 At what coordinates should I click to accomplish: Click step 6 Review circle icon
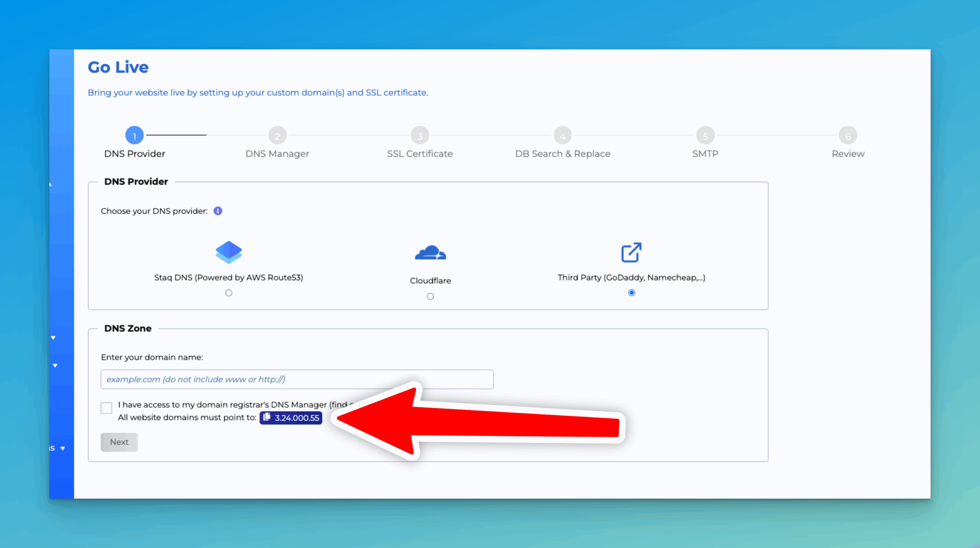coord(848,135)
